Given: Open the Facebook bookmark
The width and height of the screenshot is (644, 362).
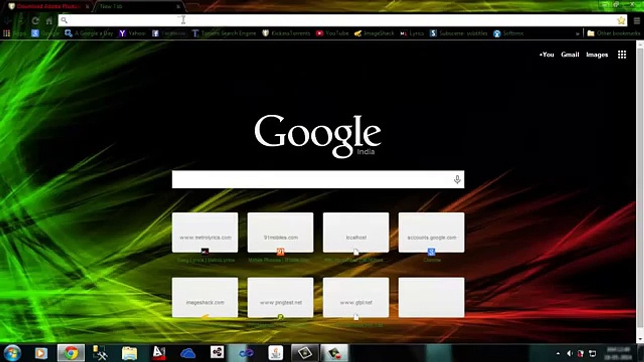Looking at the screenshot, I should (169, 33).
